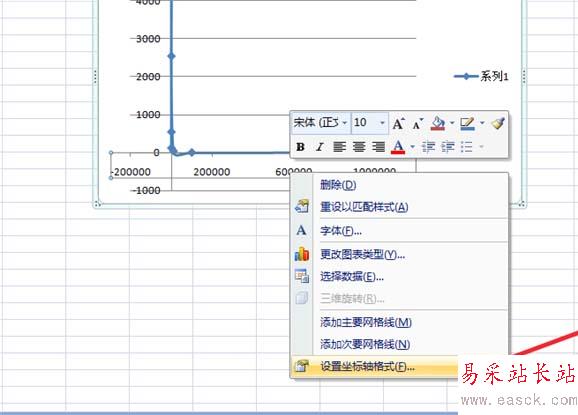Decrease indent in mini toolbar
Image resolution: width=578 pixels, height=415 pixels.
coord(428,147)
